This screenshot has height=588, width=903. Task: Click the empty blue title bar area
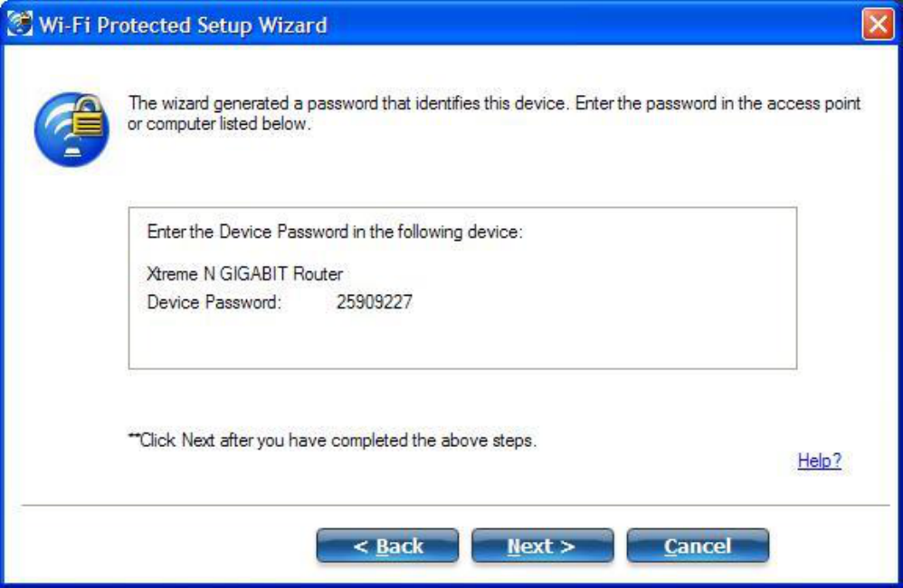pos(594,24)
